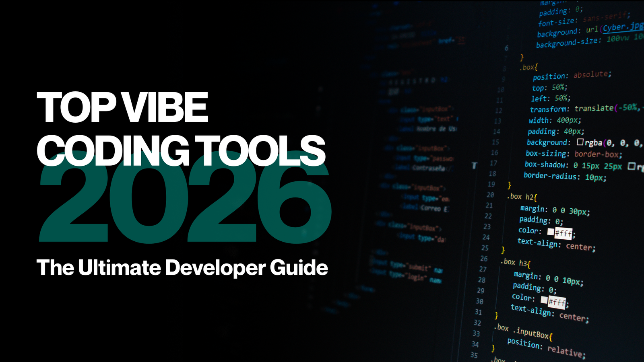Click the rgba color swatch on background line

point(580,142)
